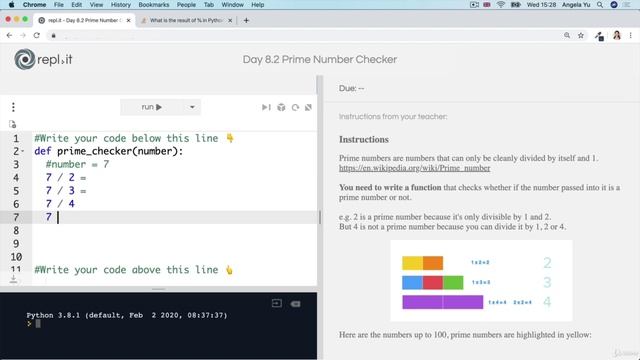Click the screen recording menu bar icon
The width and height of the screenshot is (640, 360).
point(474,4)
